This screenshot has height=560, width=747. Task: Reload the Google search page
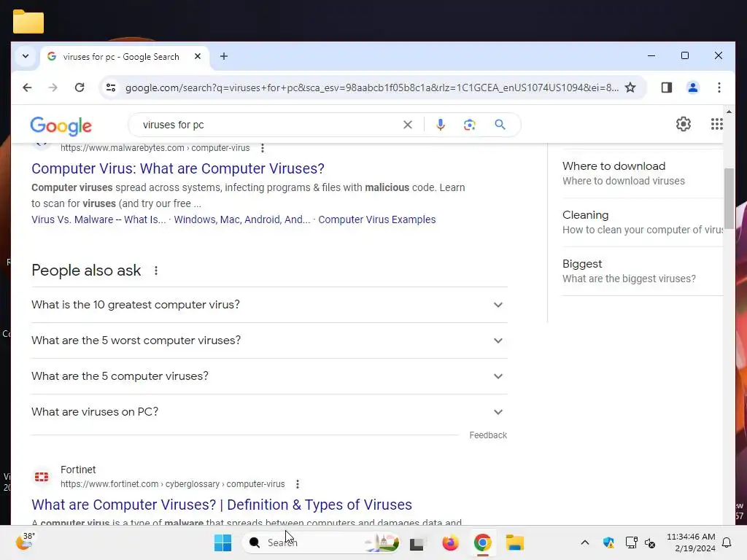click(x=80, y=87)
